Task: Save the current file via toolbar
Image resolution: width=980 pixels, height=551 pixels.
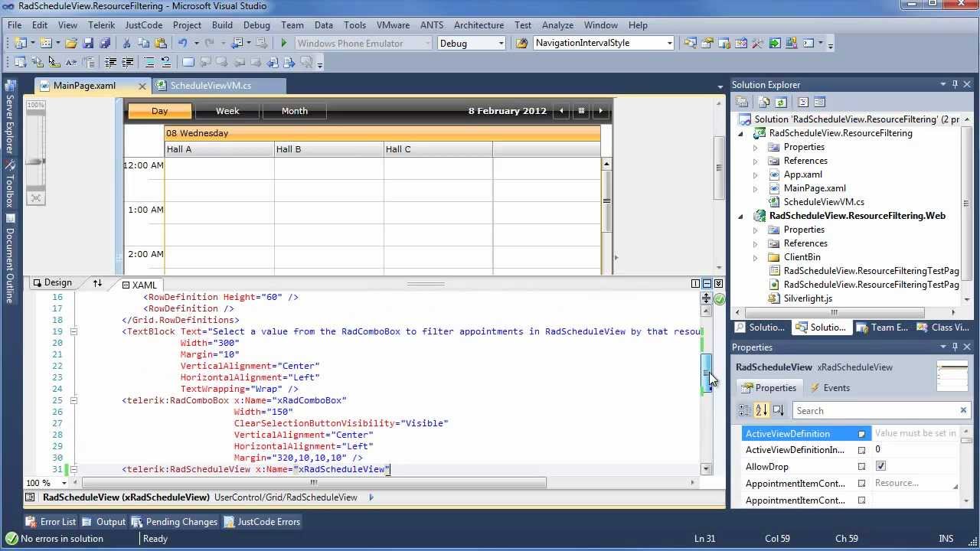Action: (88, 44)
